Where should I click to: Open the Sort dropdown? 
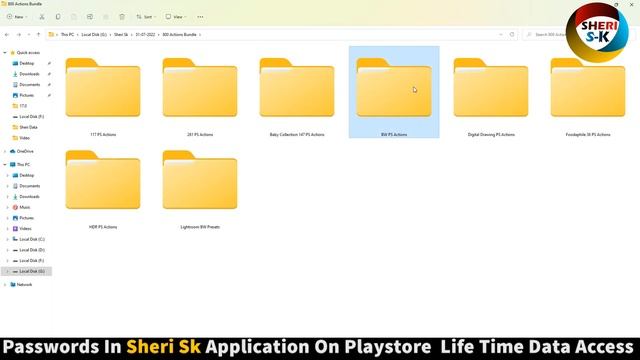click(x=146, y=17)
